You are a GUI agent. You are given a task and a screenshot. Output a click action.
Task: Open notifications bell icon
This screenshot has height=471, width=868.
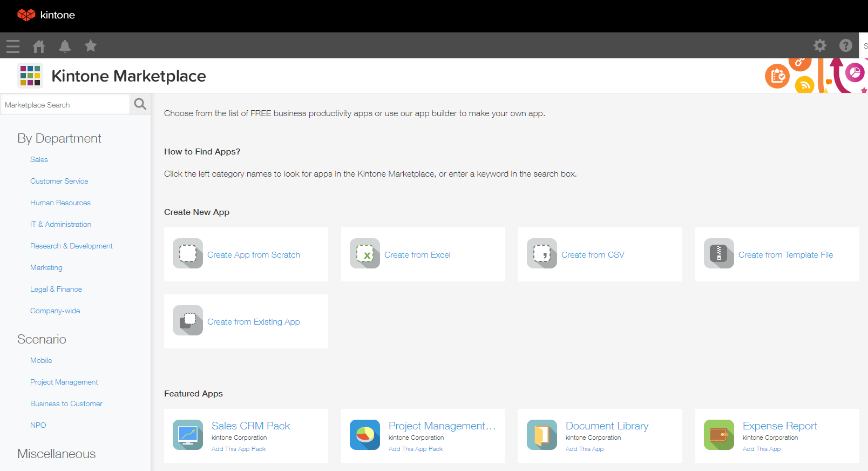pos(65,46)
